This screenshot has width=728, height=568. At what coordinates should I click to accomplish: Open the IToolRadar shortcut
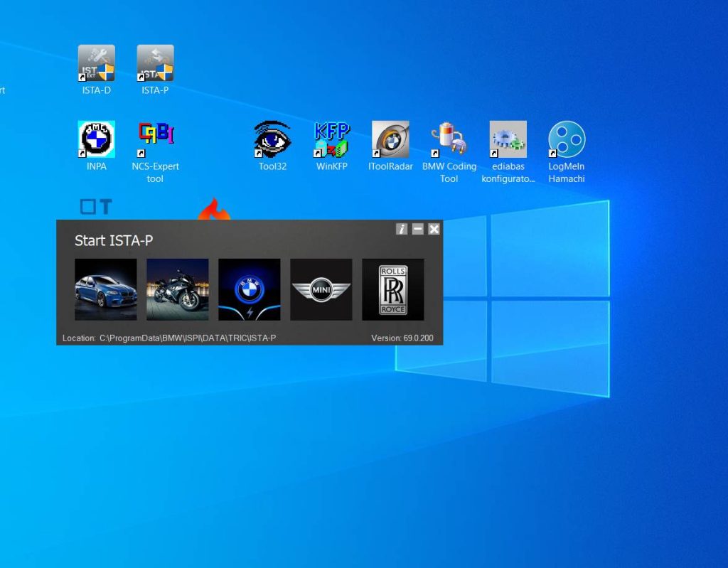(x=390, y=146)
